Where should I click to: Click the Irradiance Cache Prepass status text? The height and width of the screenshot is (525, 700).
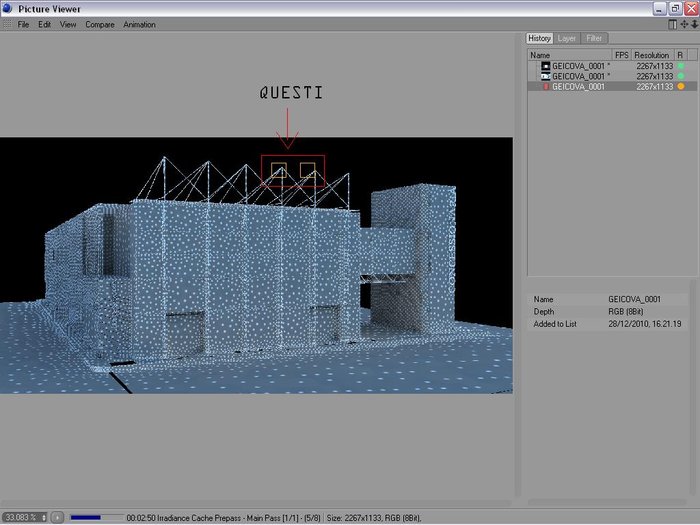[224, 518]
